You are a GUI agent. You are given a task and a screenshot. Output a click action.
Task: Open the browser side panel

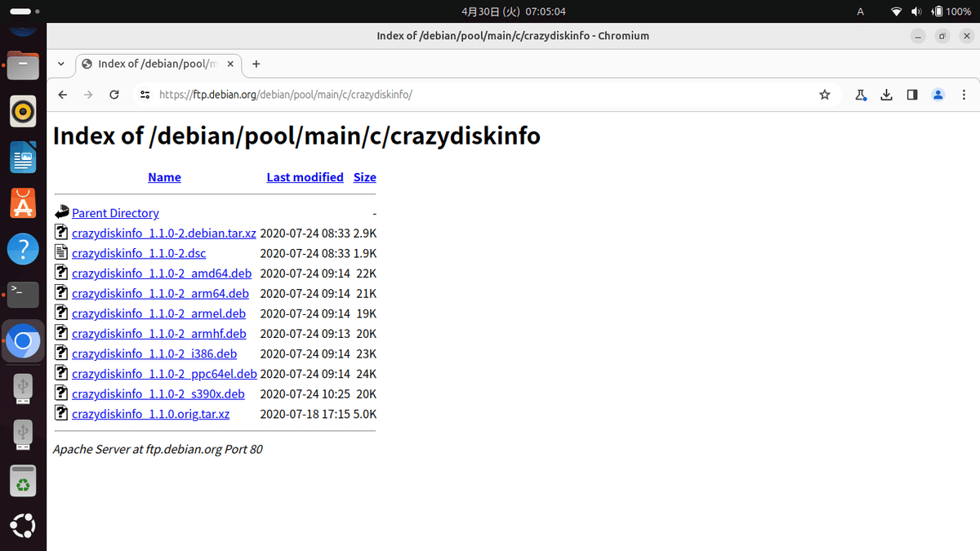coord(912,95)
